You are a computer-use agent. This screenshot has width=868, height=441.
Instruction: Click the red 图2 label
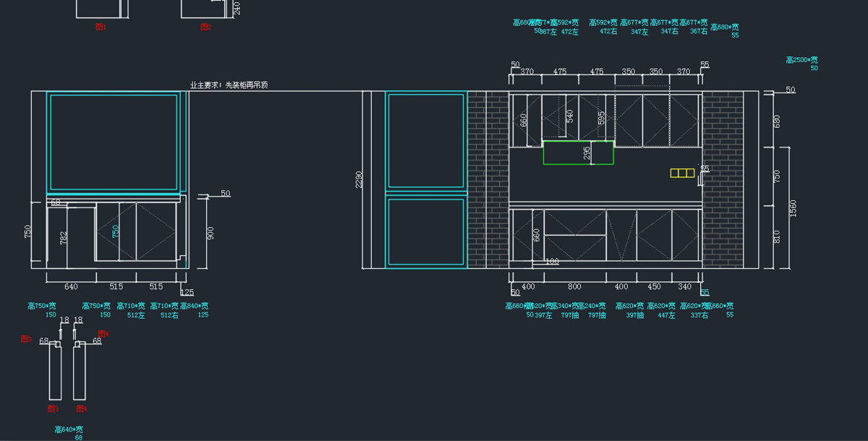(205, 27)
